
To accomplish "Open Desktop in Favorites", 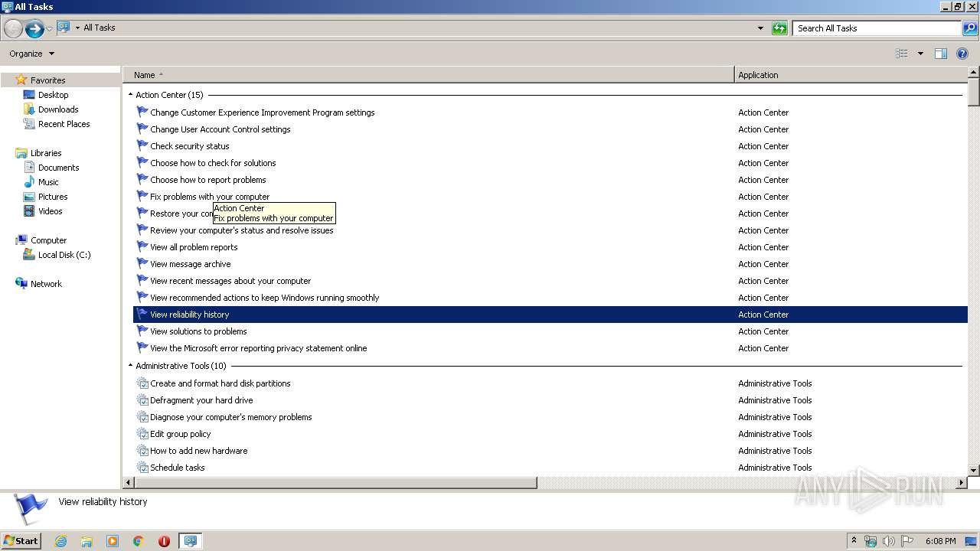I will click(53, 95).
